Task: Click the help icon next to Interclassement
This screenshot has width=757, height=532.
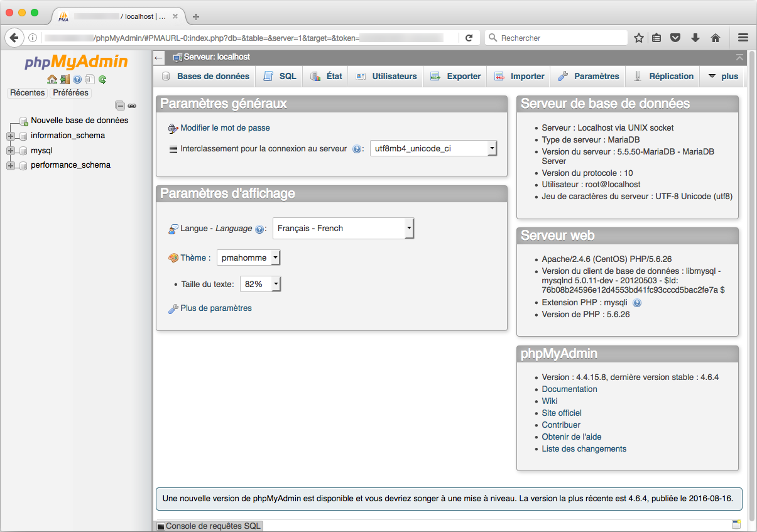Action: tap(356, 149)
